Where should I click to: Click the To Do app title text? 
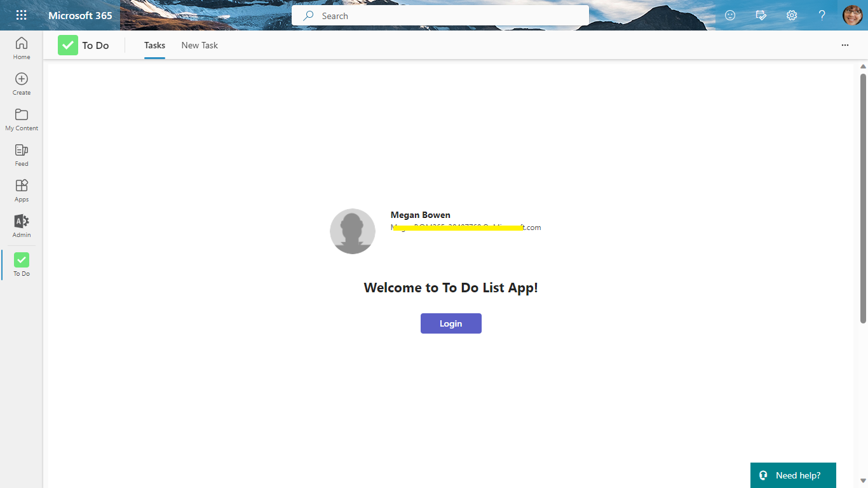point(95,46)
